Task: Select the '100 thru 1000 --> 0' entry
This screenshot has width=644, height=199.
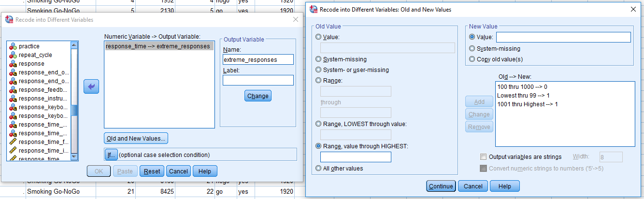Action: [522, 87]
